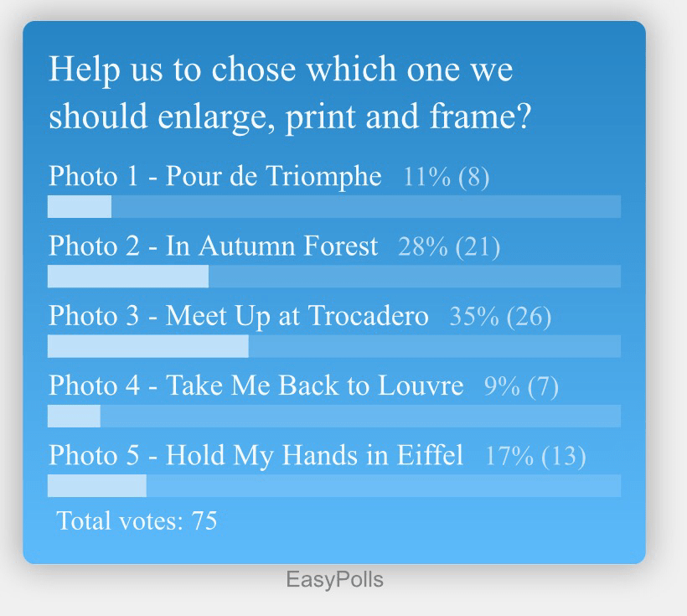Click the filled part of Photo 3's result bar
Viewport: 687px width, 616px height.
tap(148, 346)
